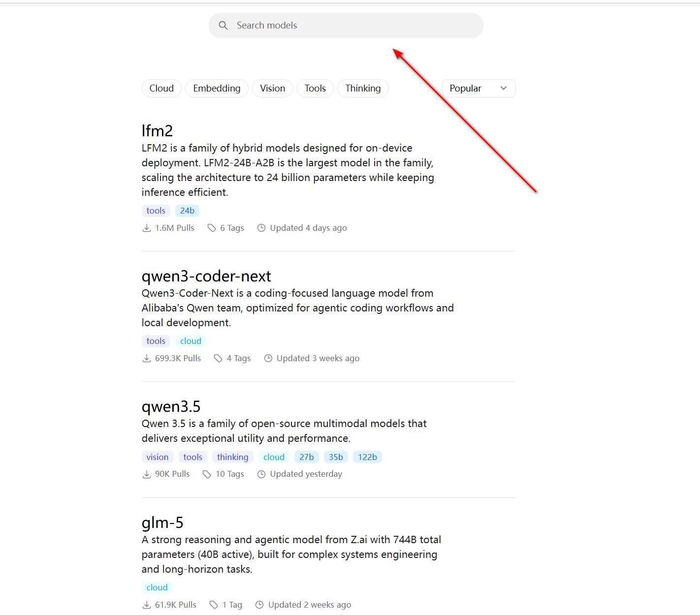Open the Popular sort dropdown
700x615 pixels.
coord(478,89)
